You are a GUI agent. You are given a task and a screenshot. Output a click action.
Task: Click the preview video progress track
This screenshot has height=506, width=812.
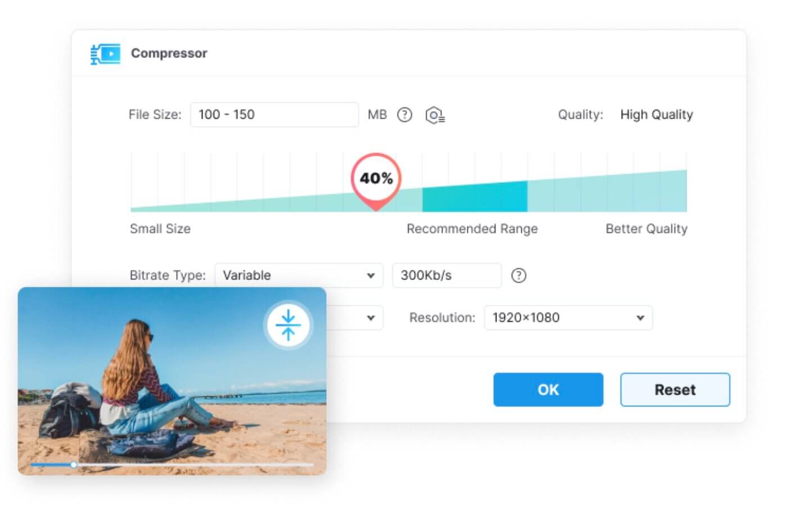172,465
